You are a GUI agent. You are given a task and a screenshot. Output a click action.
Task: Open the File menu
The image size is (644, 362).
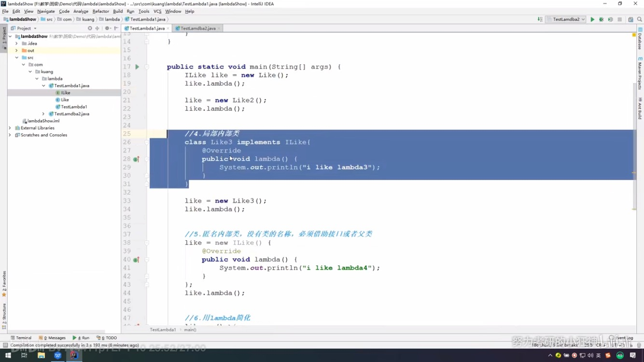pos(5,11)
